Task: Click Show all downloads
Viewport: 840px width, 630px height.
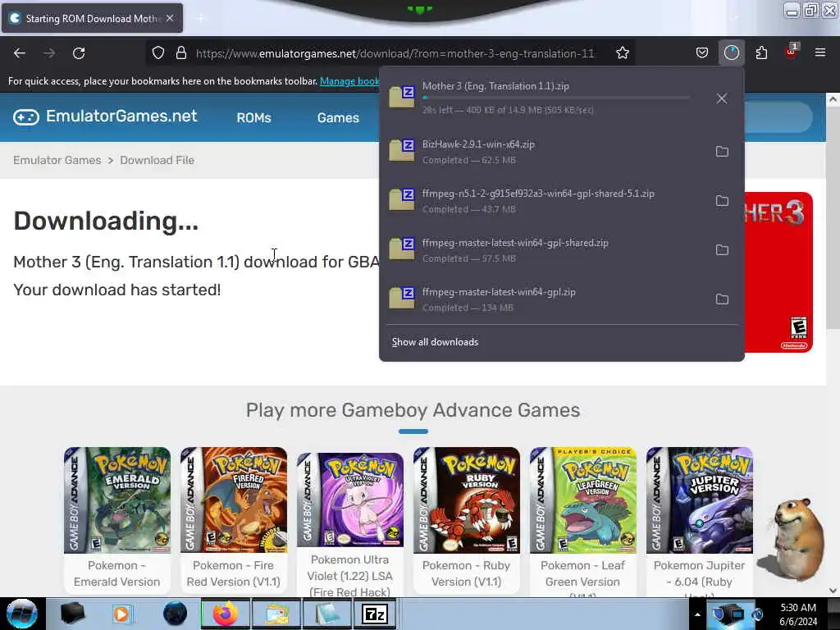Action: click(x=435, y=342)
